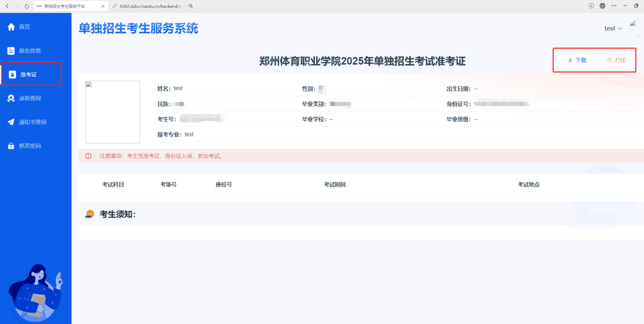Click the user avatar in top right
Image resolution: width=644 pixels, height=324 pixels.
(636, 28)
